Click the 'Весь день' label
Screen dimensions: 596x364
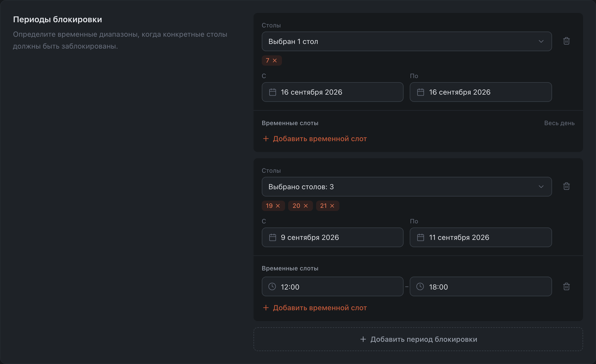(x=559, y=123)
